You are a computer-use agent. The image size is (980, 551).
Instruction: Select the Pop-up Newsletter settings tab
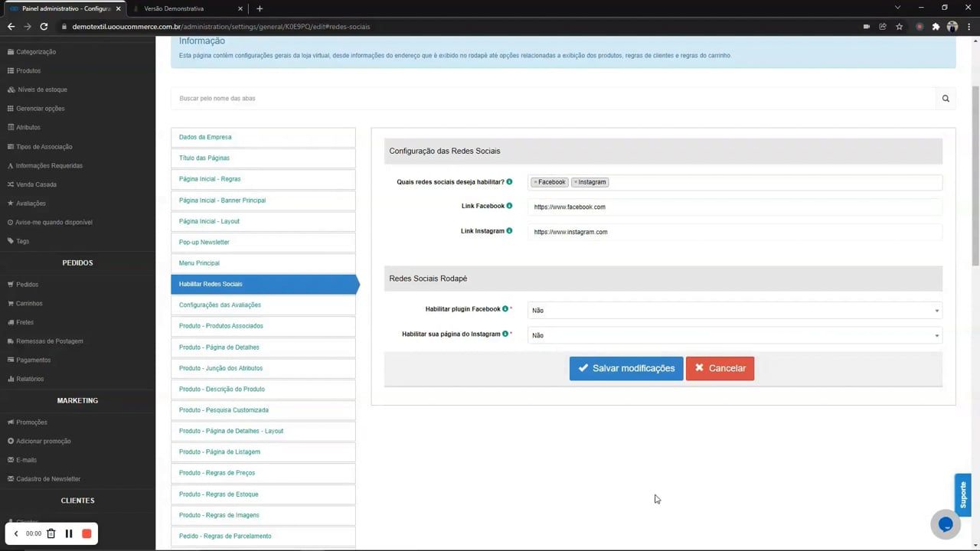coord(204,242)
